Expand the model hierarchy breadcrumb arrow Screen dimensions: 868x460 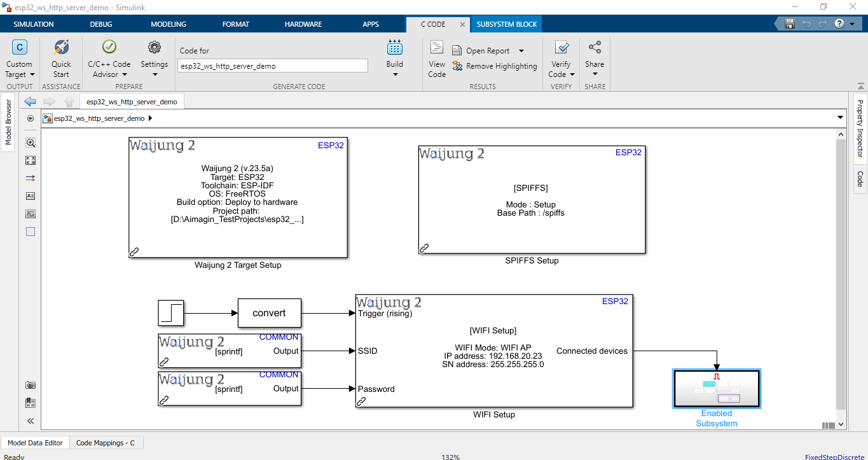[x=151, y=118]
